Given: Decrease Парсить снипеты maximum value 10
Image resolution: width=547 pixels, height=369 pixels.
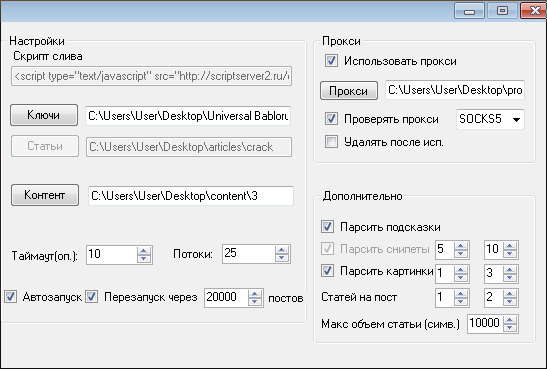Looking at the screenshot, I should (510, 254).
